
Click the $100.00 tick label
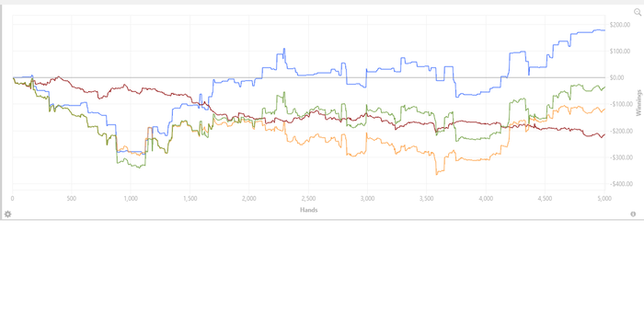pyautogui.click(x=620, y=52)
